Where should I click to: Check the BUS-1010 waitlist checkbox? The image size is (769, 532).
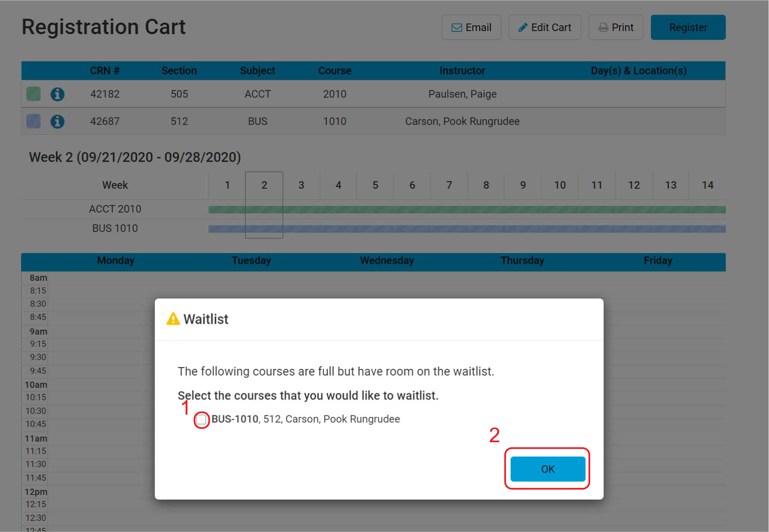201,419
